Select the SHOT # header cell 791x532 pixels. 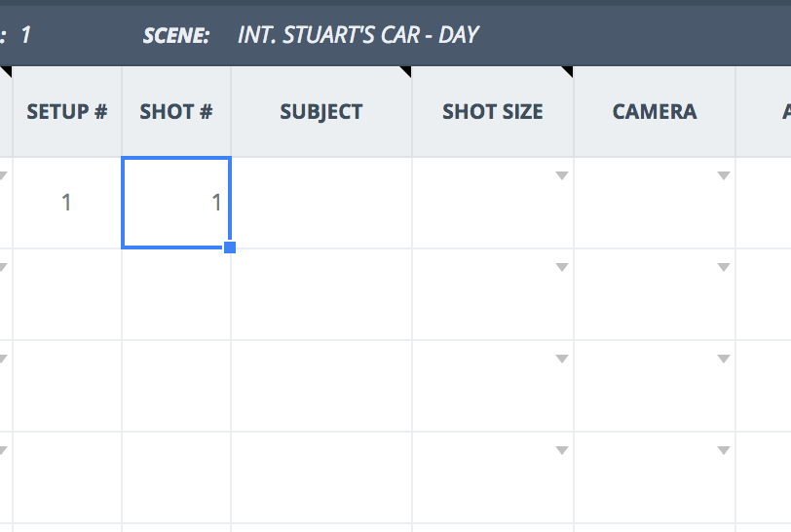coord(176,111)
